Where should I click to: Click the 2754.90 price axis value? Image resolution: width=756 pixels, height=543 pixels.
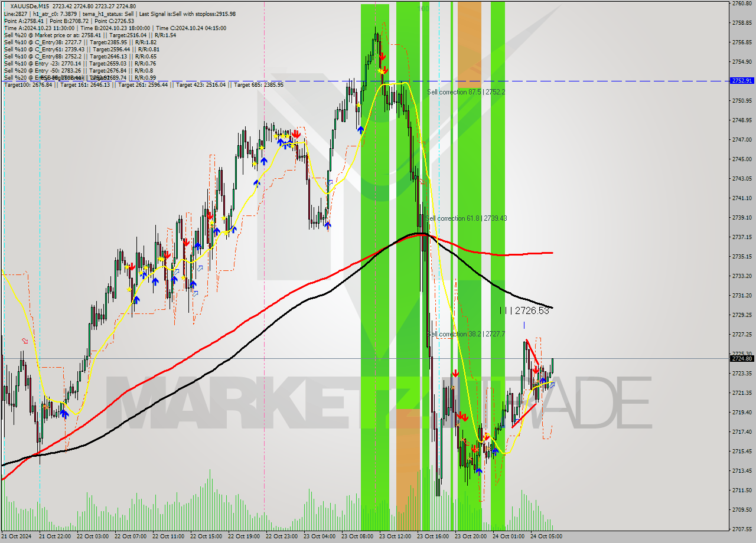pyautogui.click(x=742, y=62)
